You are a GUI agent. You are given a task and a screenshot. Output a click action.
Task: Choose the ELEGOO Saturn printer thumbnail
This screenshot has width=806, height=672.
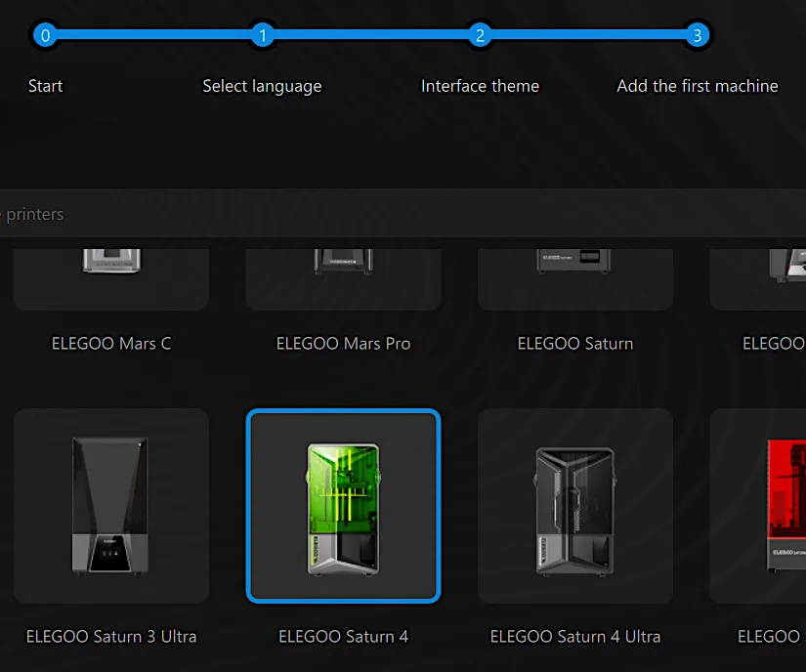pos(575,279)
